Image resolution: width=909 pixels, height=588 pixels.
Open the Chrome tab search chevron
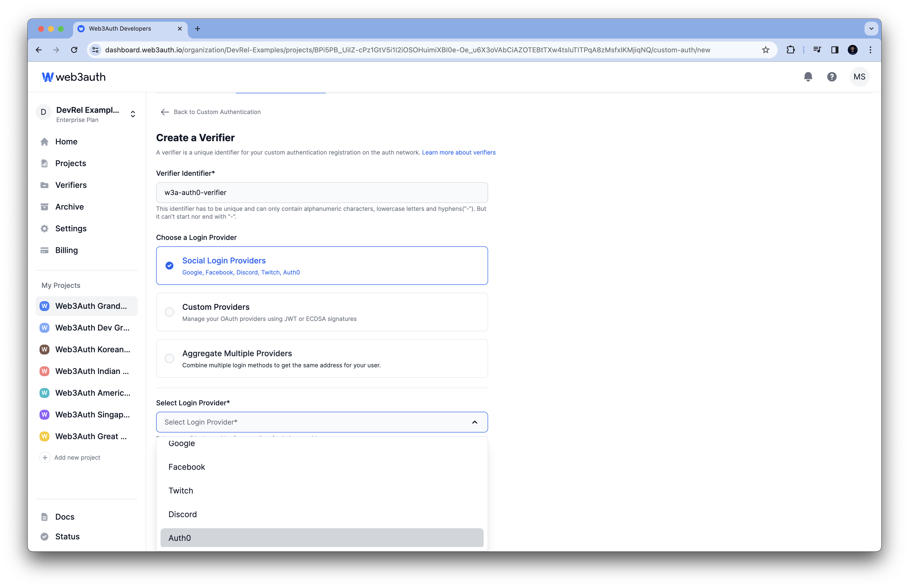click(x=871, y=29)
